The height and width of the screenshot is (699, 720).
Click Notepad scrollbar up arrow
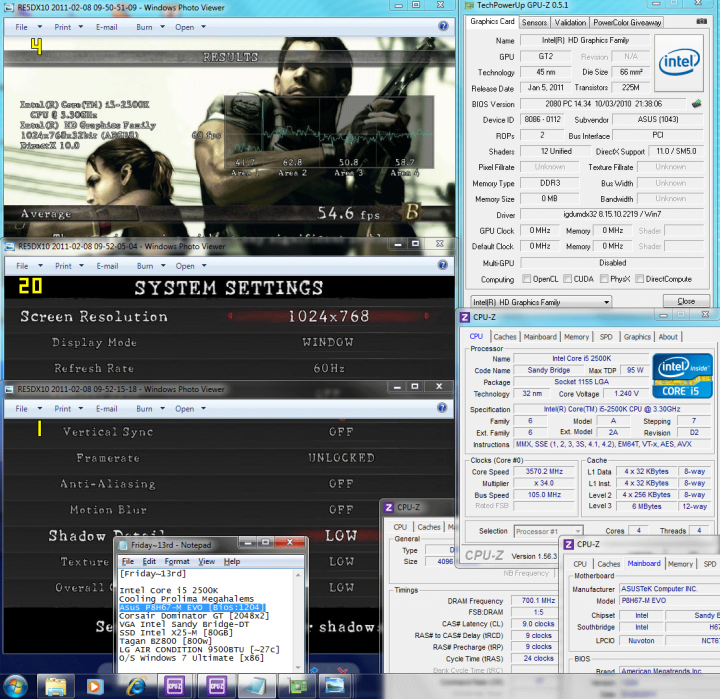click(x=298, y=575)
